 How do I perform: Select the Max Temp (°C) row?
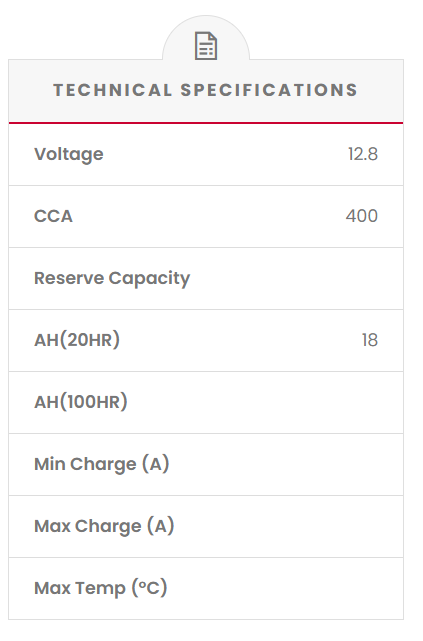point(206,589)
